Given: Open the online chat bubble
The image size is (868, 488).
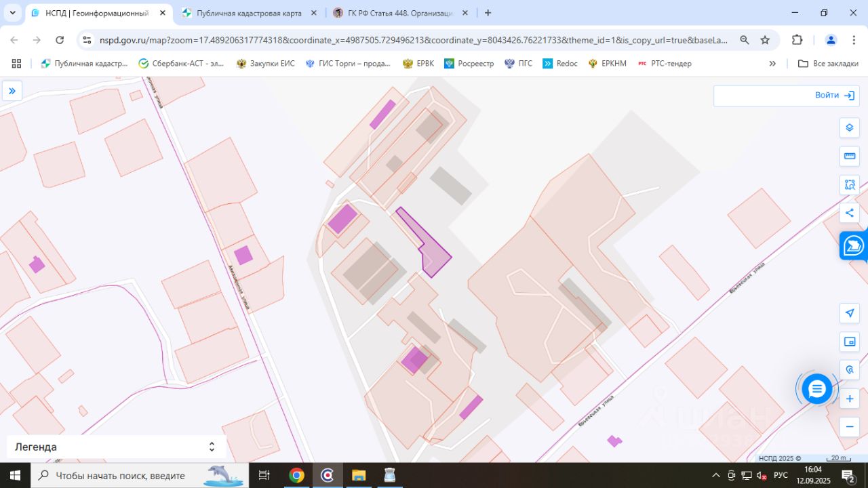Looking at the screenshot, I should coord(817,389).
